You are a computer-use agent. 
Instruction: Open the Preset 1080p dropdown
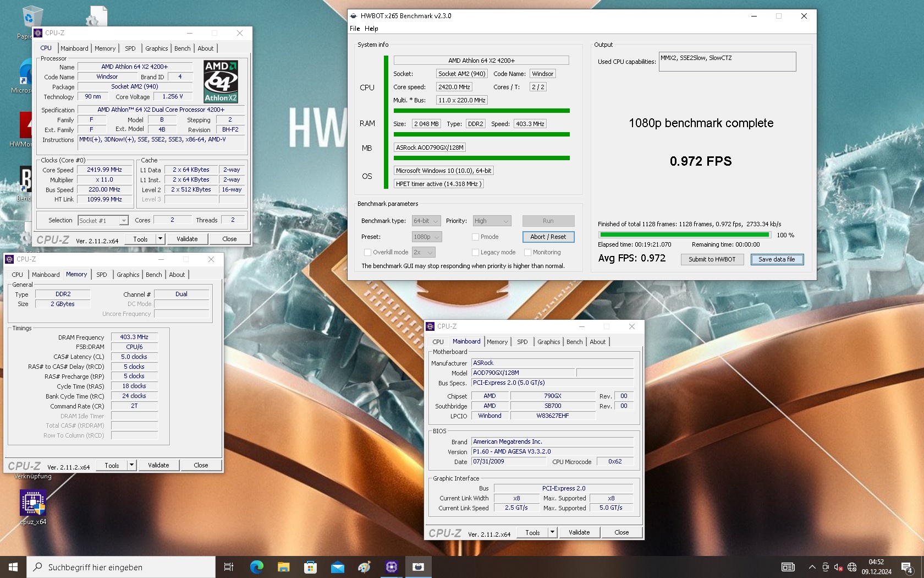click(427, 237)
